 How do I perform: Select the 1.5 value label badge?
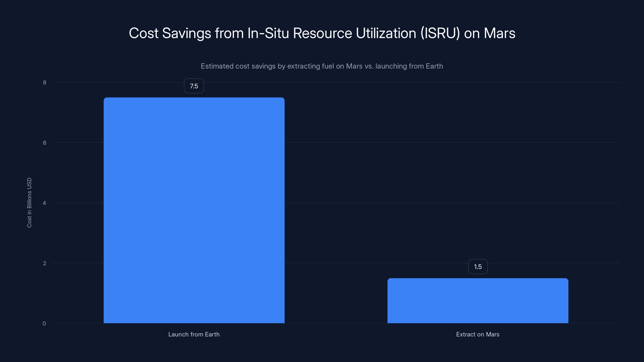(478, 266)
